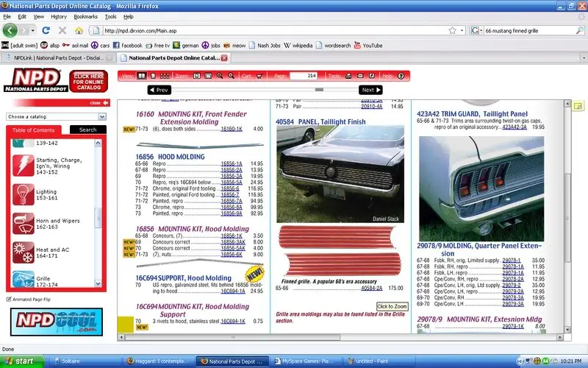
Task: Go to Firefox home page
Action: (79, 30)
